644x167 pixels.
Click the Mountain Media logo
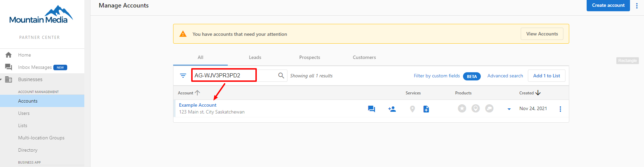click(41, 15)
